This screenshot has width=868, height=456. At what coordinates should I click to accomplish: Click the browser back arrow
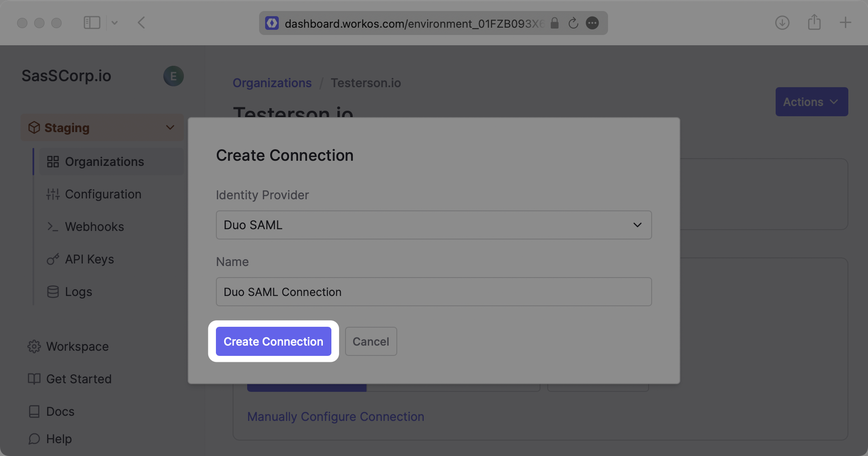pos(142,23)
